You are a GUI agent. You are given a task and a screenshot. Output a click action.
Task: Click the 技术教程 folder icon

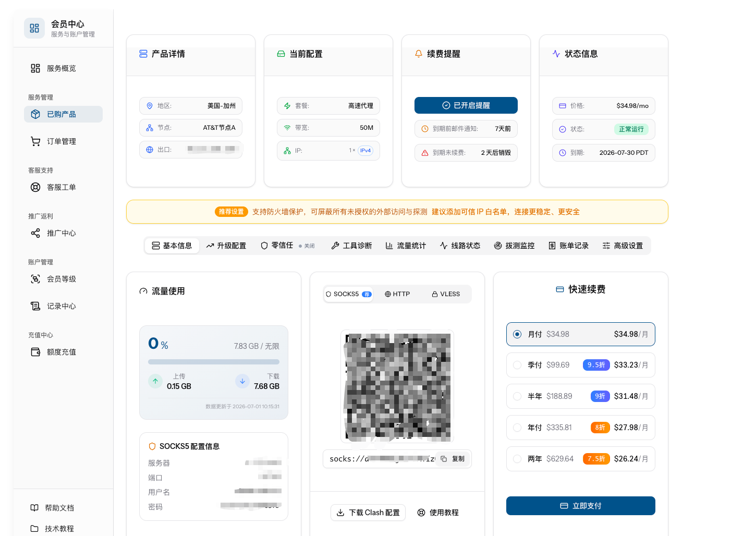(x=34, y=529)
